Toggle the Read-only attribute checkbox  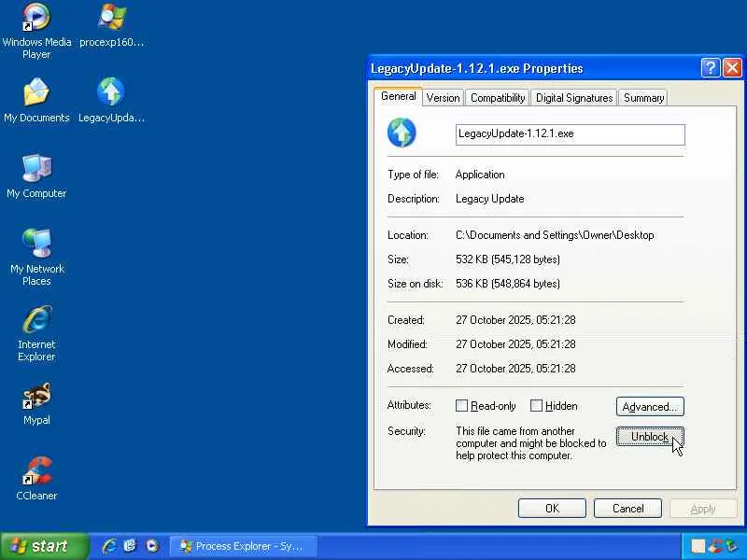coord(461,406)
